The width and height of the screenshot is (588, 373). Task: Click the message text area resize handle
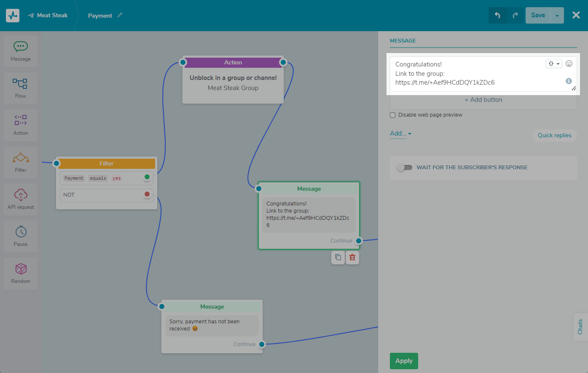tap(574, 88)
